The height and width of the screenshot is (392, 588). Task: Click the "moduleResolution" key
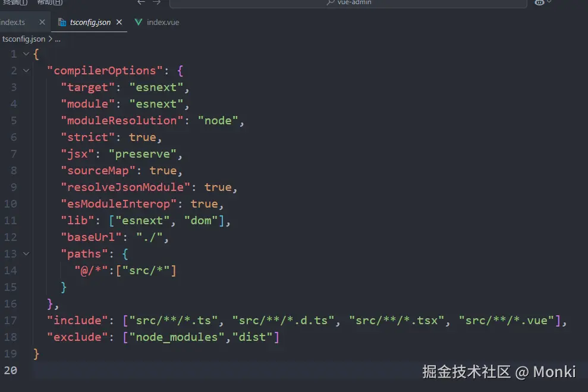pyautogui.click(x=122, y=121)
